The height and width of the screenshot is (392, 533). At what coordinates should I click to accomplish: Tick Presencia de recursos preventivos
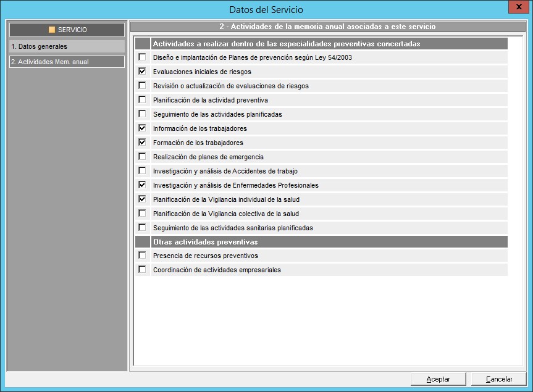(x=143, y=256)
